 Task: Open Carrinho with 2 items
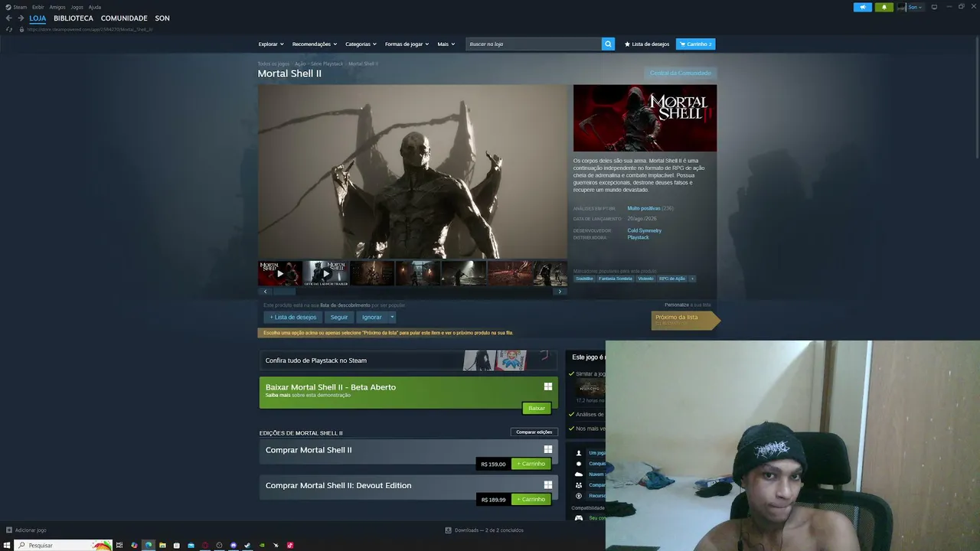(x=696, y=44)
